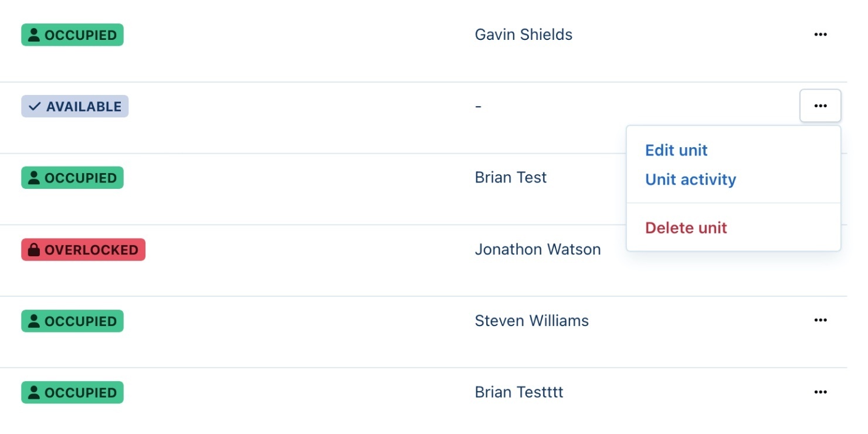Image resolution: width=868 pixels, height=434 pixels.
Task: Click the Occupied badge for Brian Testttt
Action: point(72,392)
